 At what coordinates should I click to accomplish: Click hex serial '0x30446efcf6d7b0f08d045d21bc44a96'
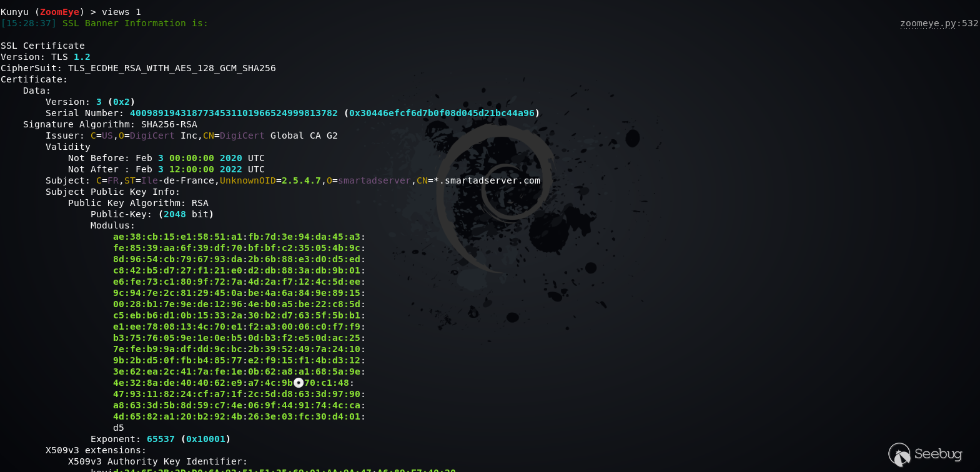442,113
